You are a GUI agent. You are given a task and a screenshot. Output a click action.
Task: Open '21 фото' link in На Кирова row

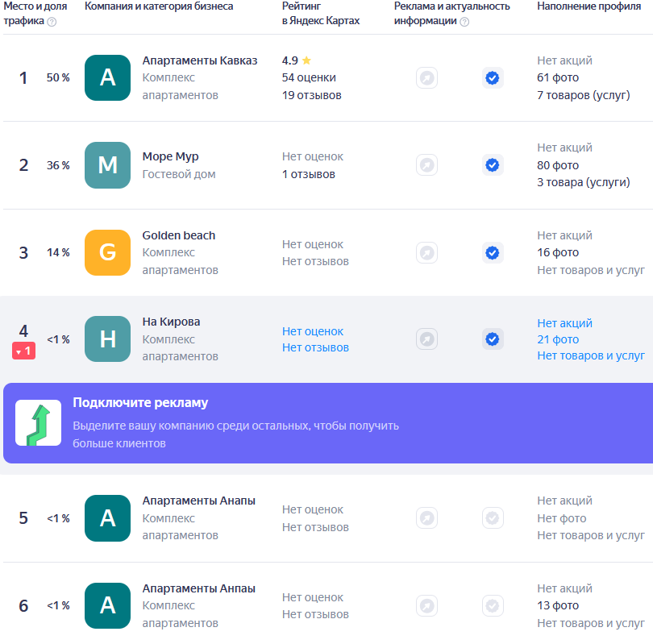(x=558, y=339)
